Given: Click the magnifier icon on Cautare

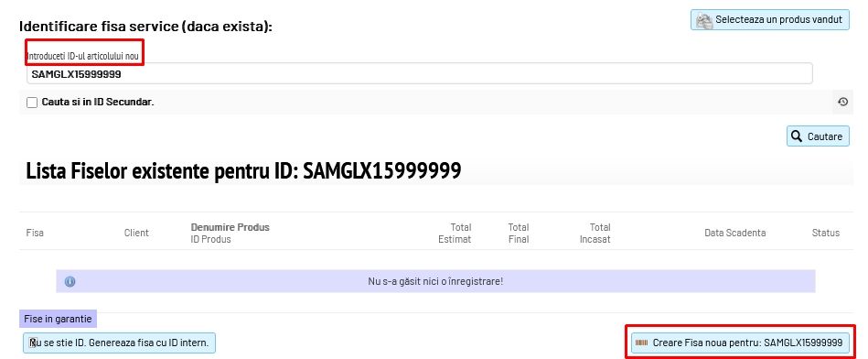Looking at the screenshot, I should click(797, 136).
